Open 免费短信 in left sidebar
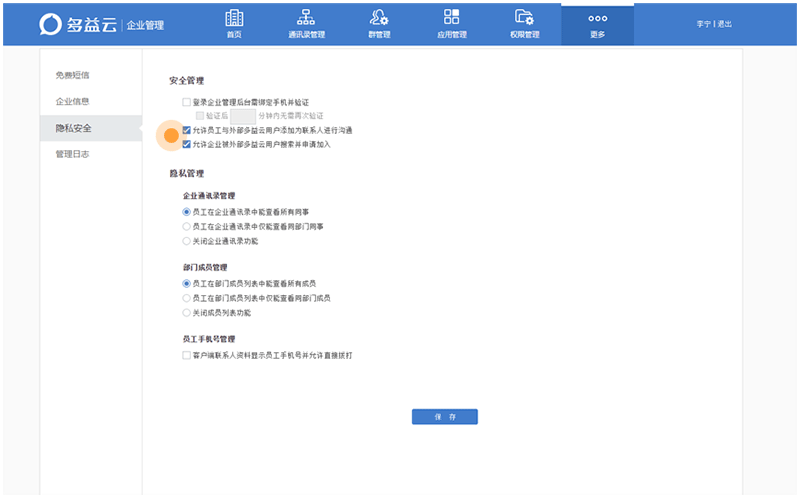This screenshot has height=498, width=800. pyautogui.click(x=80, y=75)
